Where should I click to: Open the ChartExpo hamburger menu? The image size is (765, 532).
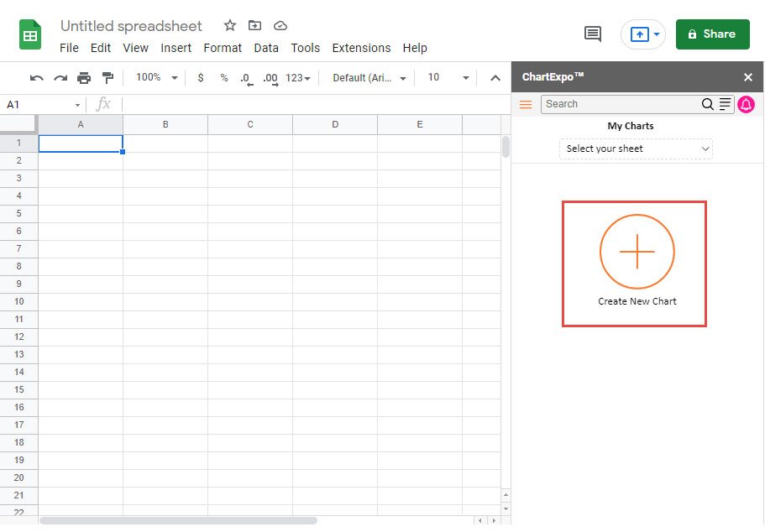click(526, 104)
